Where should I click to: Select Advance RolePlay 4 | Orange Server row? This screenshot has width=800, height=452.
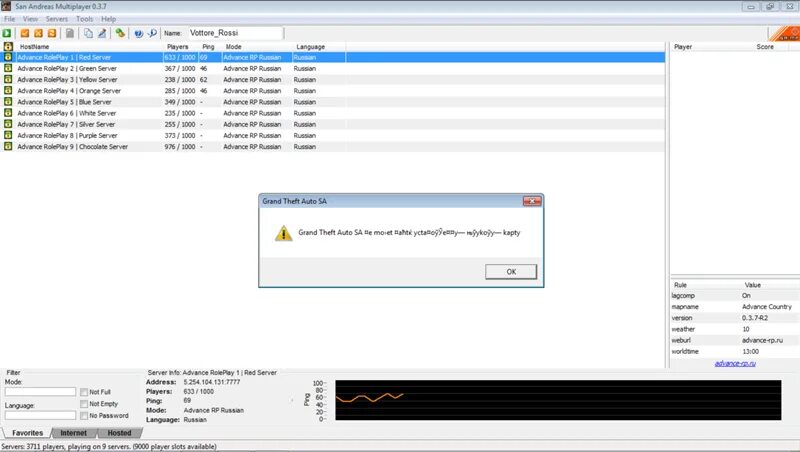(333, 91)
